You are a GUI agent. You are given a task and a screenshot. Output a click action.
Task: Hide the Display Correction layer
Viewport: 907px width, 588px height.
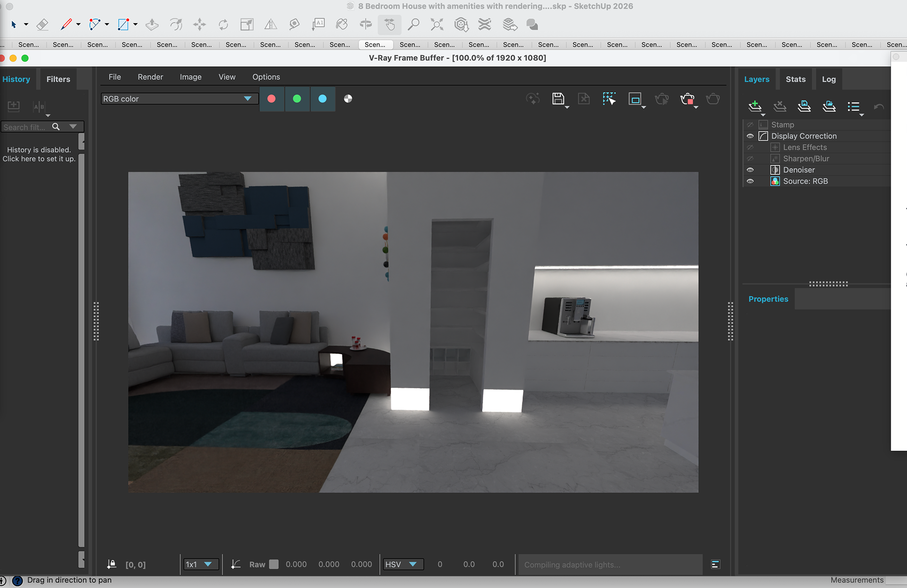tap(750, 136)
